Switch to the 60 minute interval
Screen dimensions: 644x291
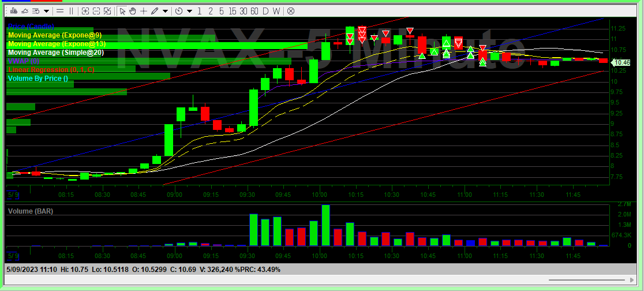pos(254,11)
